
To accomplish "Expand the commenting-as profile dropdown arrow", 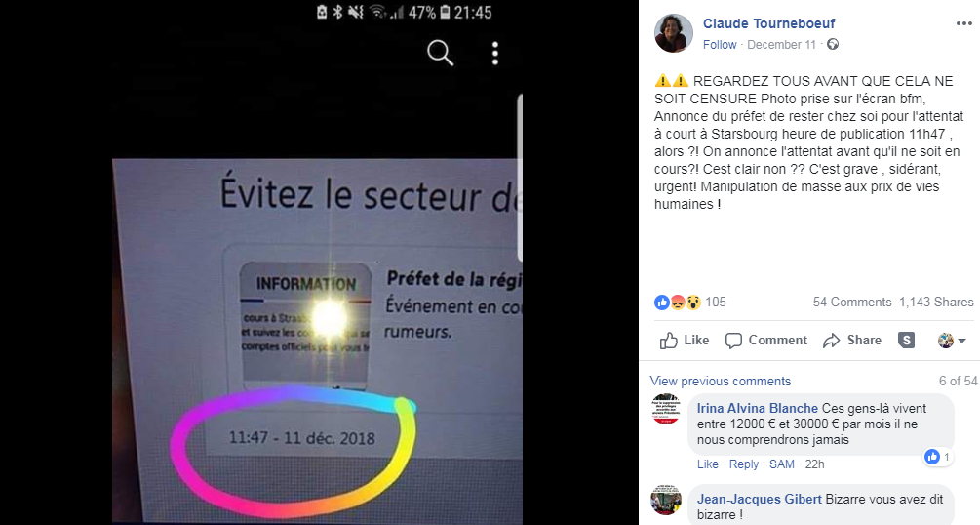I will [x=961, y=341].
